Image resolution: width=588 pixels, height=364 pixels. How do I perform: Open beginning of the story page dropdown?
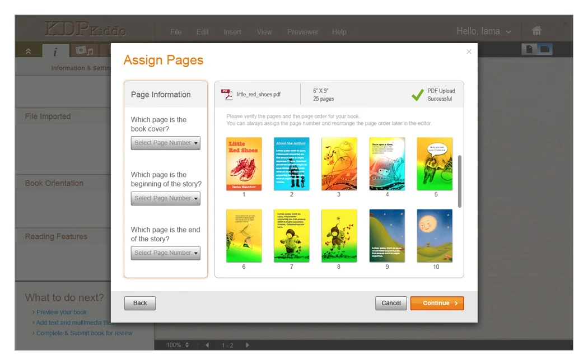click(166, 198)
